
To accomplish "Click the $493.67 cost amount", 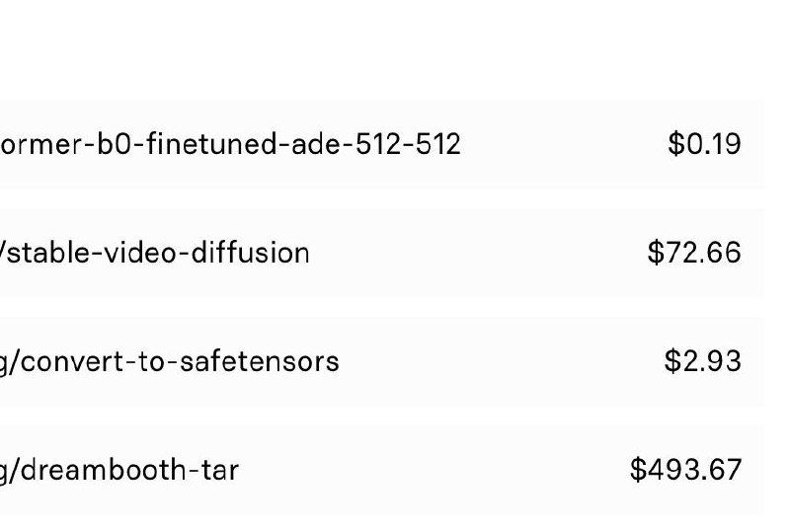I will [685, 469].
